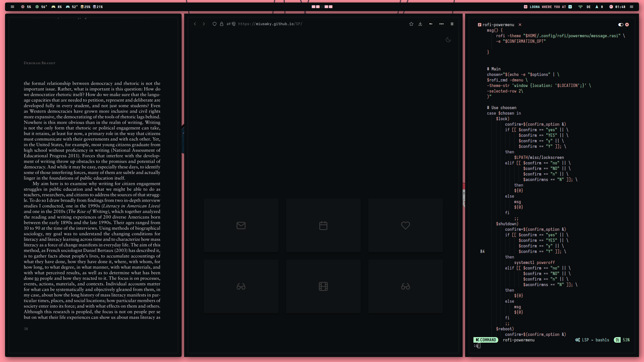Click the Markdown extension icon
This screenshot has height=362, width=644.
pos(431,24)
